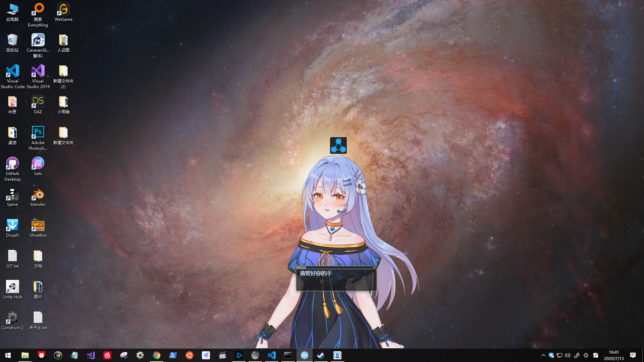Launch blender from the desktop

point(38,197)
